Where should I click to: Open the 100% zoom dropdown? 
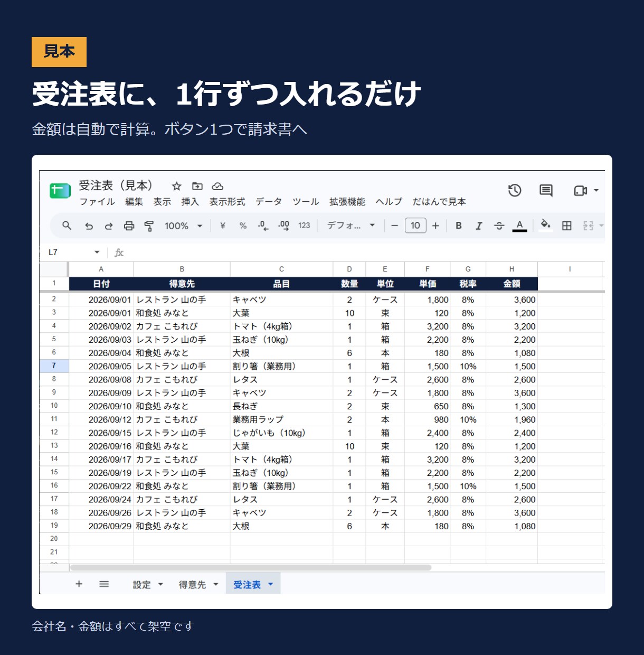click(183, 226)
